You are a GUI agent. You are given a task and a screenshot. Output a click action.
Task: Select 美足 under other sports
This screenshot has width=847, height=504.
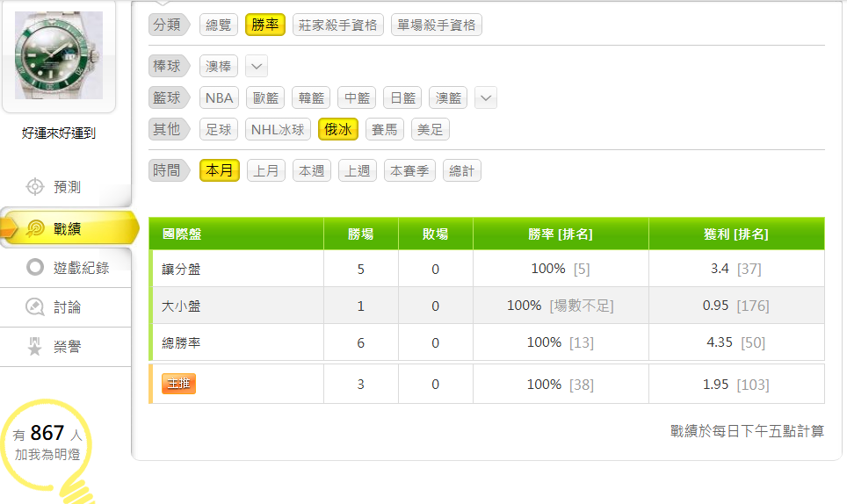pos(430,129)
